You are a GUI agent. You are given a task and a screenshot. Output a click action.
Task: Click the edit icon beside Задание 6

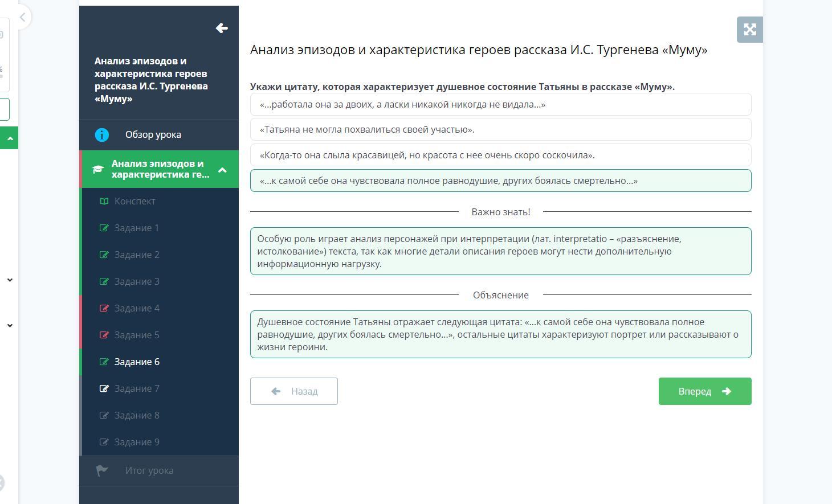coord(104,362)
